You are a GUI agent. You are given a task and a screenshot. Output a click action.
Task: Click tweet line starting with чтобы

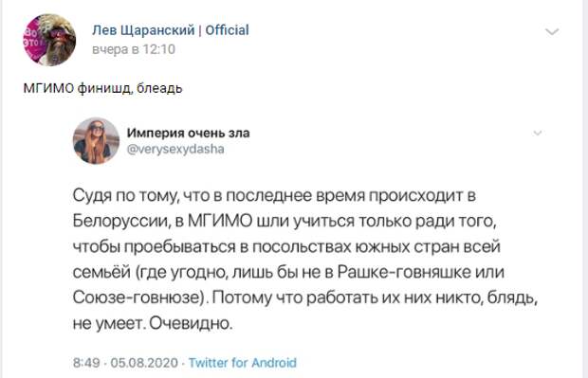pyautogui.click(x=286, y=246)
